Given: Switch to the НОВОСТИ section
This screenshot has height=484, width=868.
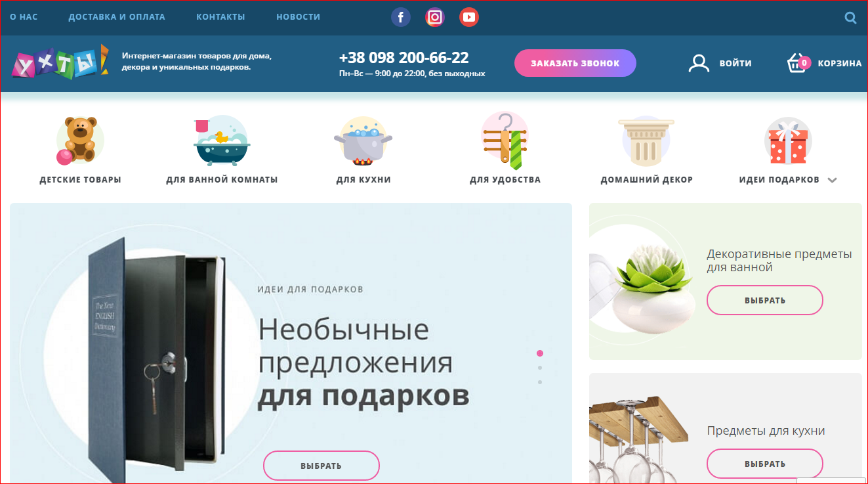Looking at the screenshot, I should [x=298, y=17].
